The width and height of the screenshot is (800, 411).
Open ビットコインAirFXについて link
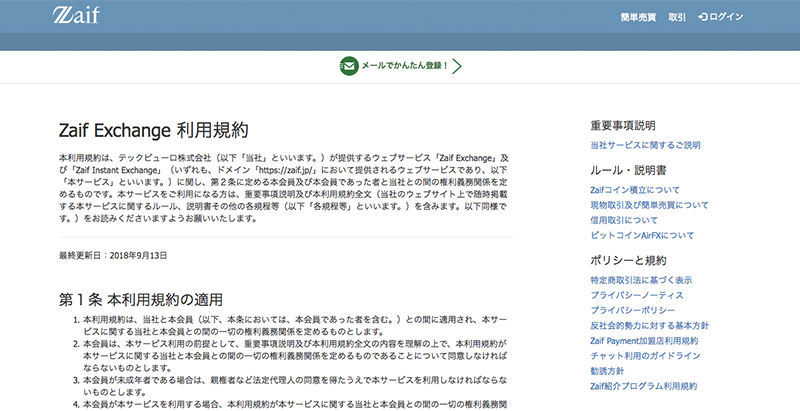(x=642, y=235)
